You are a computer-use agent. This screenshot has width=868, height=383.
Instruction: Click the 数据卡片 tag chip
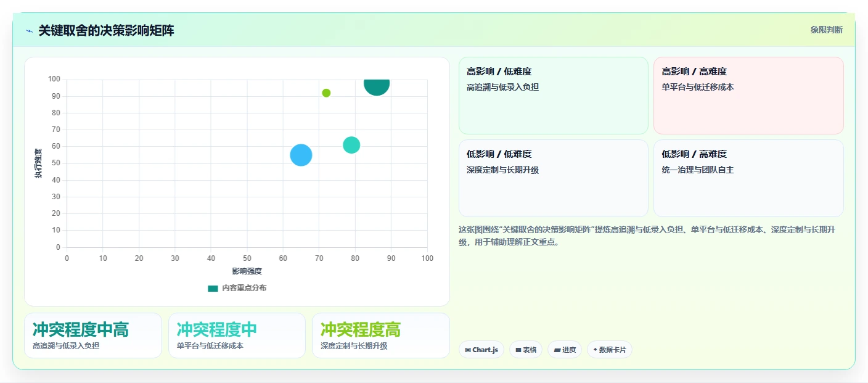pos(610,350)
